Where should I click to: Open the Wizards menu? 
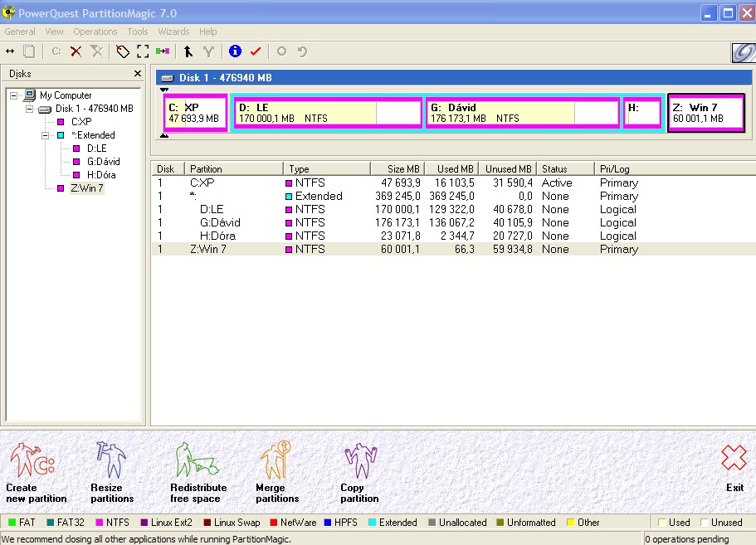point(173,32)
